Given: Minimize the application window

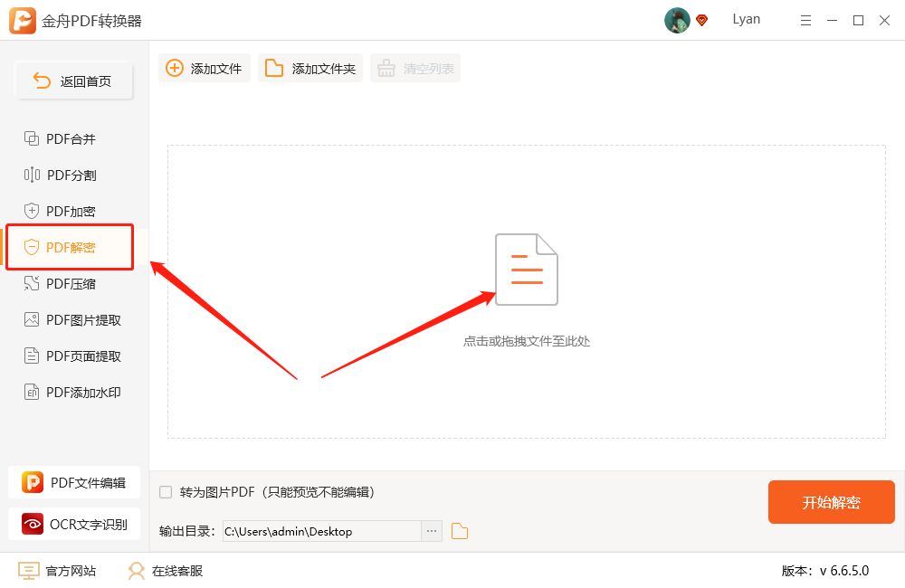Looking at the screenshot, I should point(833,21).
